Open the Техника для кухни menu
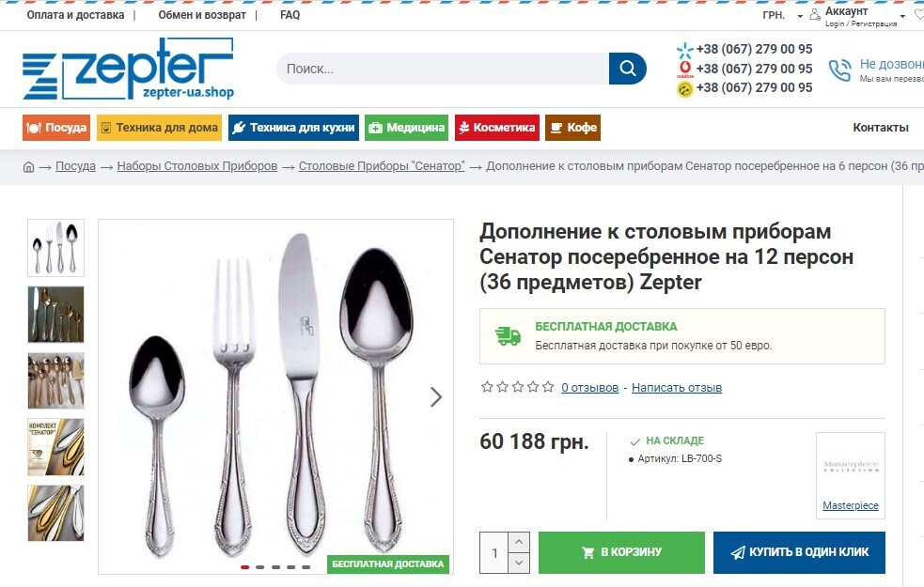Screen dimensions: 924x587 [x=293, y=128]
